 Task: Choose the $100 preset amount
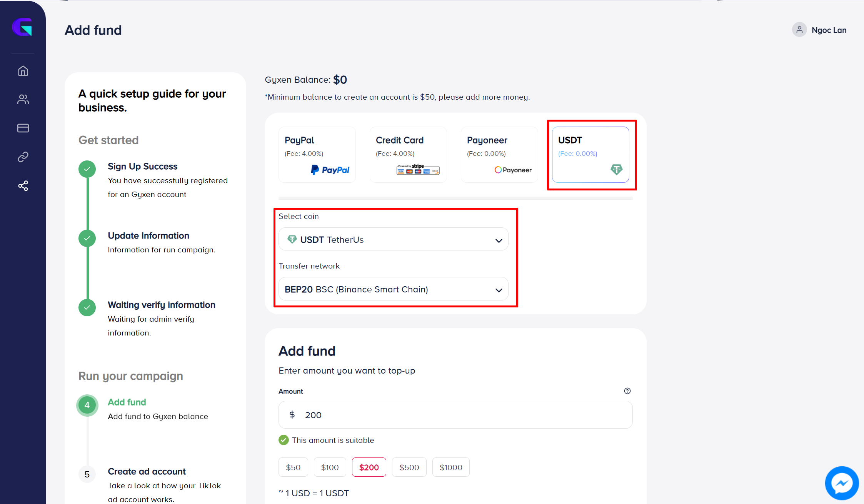click(330, 467)
